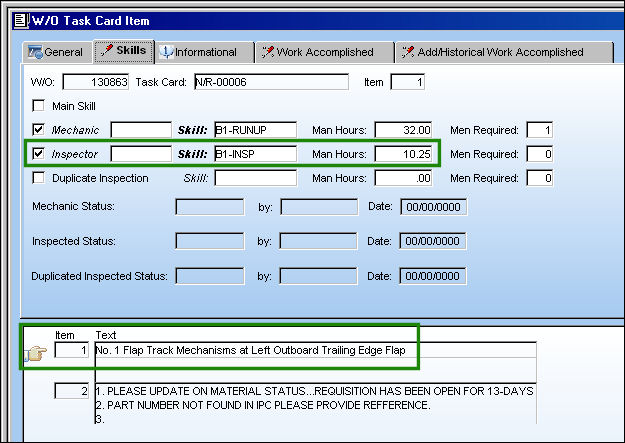
Task: Click text 'No. 1 Flap Track Mechanisms'
Action: click(x=166, y=350)
